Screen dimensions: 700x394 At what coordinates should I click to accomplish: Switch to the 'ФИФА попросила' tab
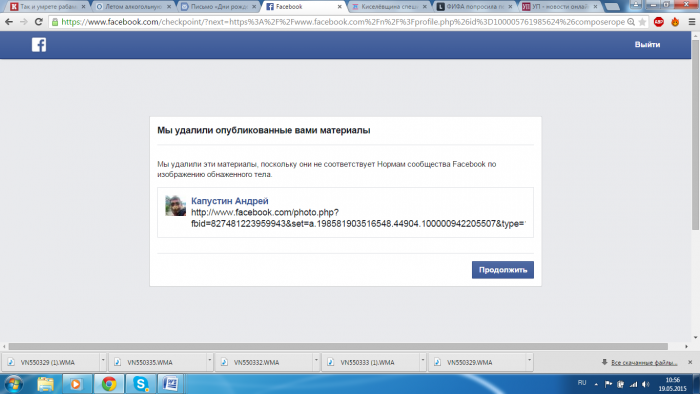(x=475, y=7)
